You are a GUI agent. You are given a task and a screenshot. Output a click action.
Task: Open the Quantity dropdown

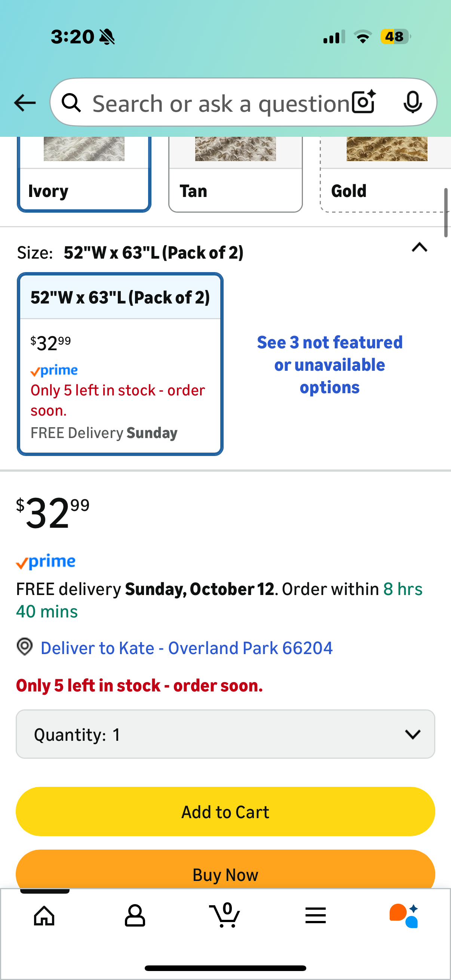pyautogui.click(x=225, y=734)
